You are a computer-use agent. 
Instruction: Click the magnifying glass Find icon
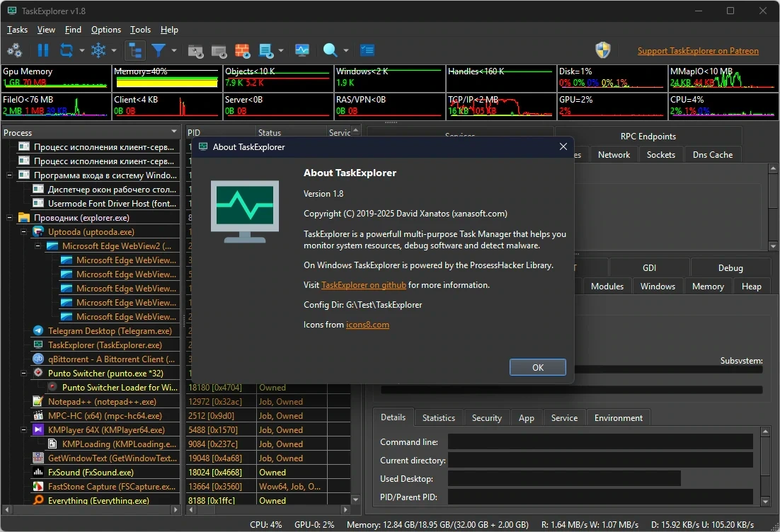click(330, 50)
